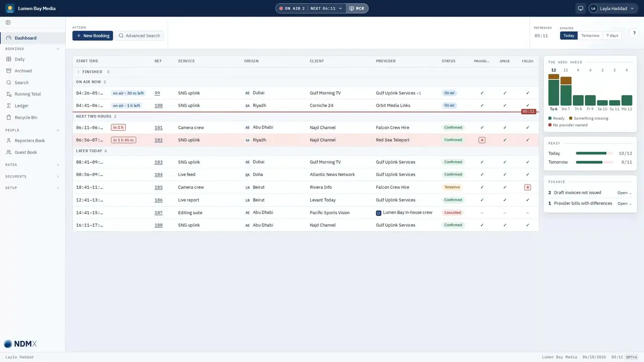
Task: Open Advanced Search
Action: (139, 36)
